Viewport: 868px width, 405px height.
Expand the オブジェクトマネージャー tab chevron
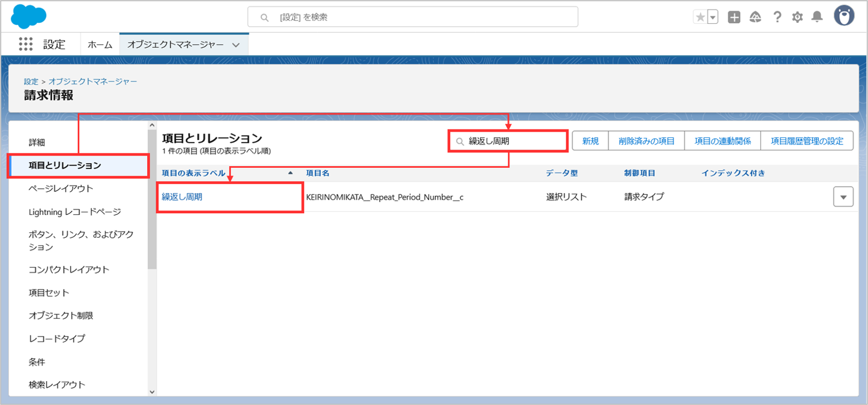pyautogui.click(x=236, y=45)
